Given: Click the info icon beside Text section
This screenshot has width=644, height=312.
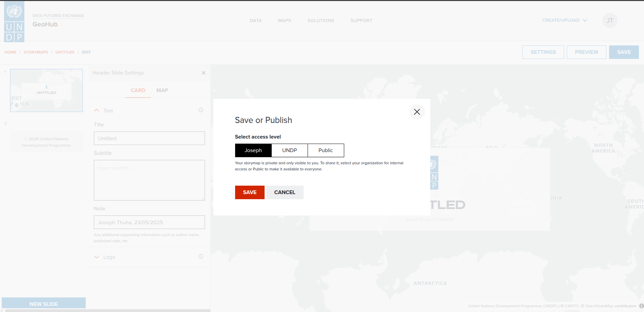Looking at the screenshot, I should (x=201, y=110).
